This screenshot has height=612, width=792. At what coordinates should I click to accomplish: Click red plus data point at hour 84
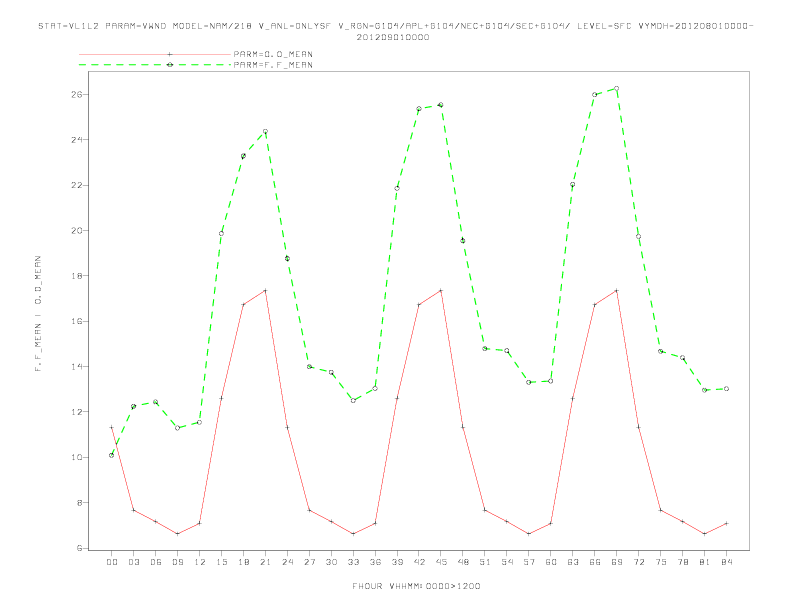tap(726, 523)
